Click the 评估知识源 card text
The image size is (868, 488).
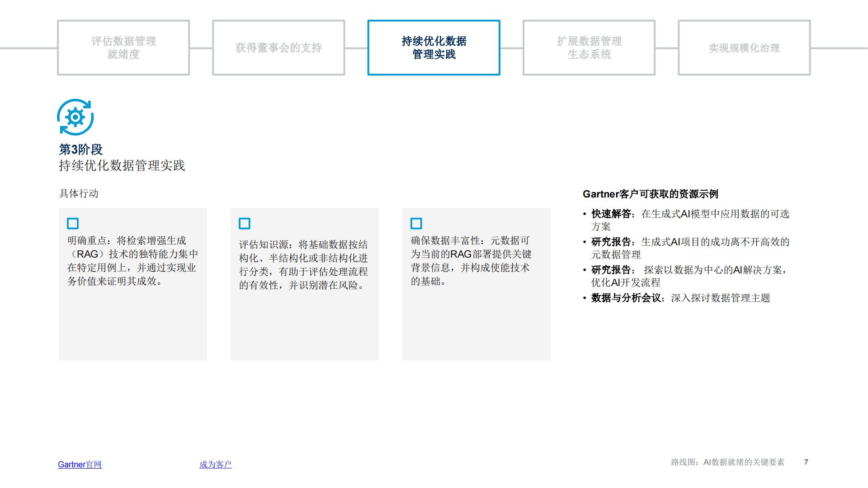[x=304, y=265]
